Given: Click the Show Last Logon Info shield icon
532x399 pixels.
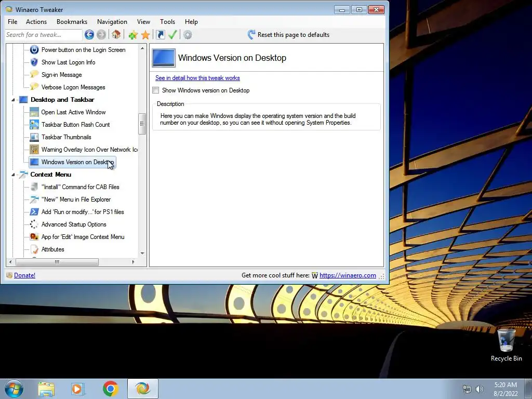Looking at the screenshot, I should pyautogui.click(x=34, y=62).
